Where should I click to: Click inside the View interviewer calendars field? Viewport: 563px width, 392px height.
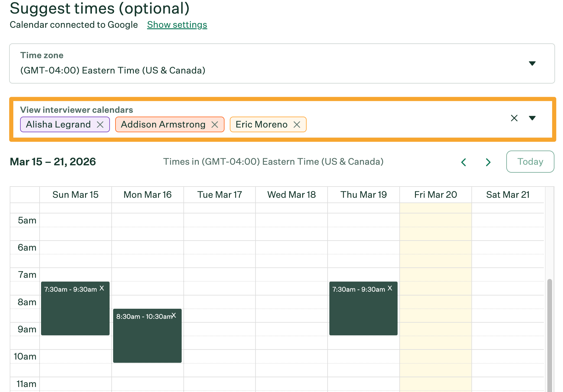(384, 124)
